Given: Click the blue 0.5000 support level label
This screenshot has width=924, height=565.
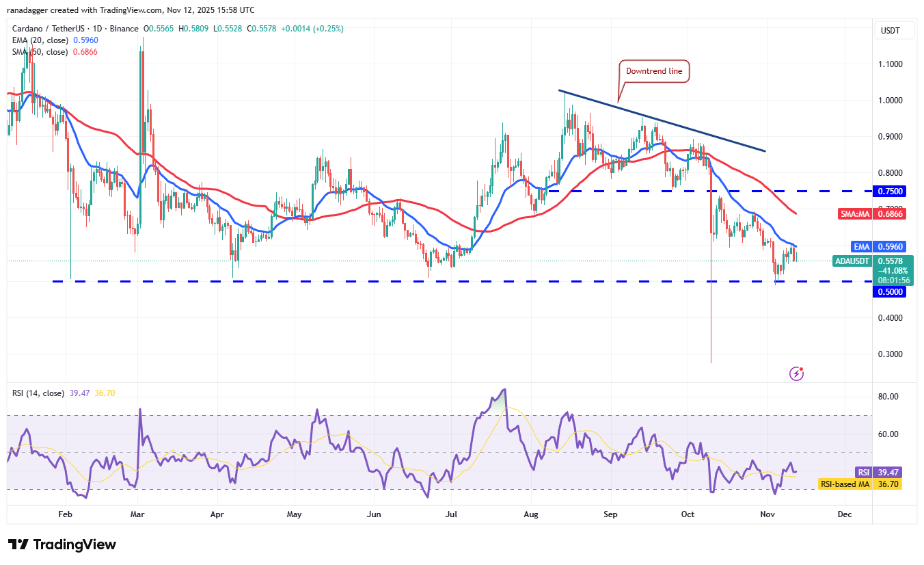Looking at the screenshot, I should tap(891, 291).
